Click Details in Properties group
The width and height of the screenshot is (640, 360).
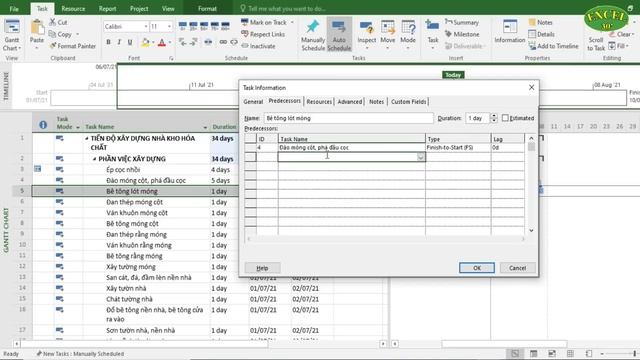point(541,34)
